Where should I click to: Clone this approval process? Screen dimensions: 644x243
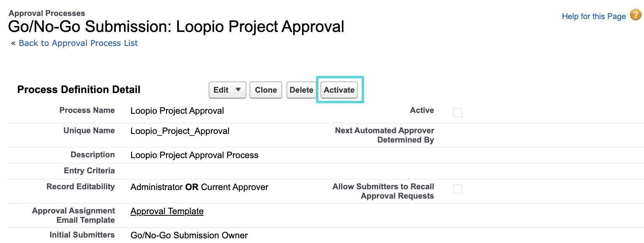click(265, 90)
